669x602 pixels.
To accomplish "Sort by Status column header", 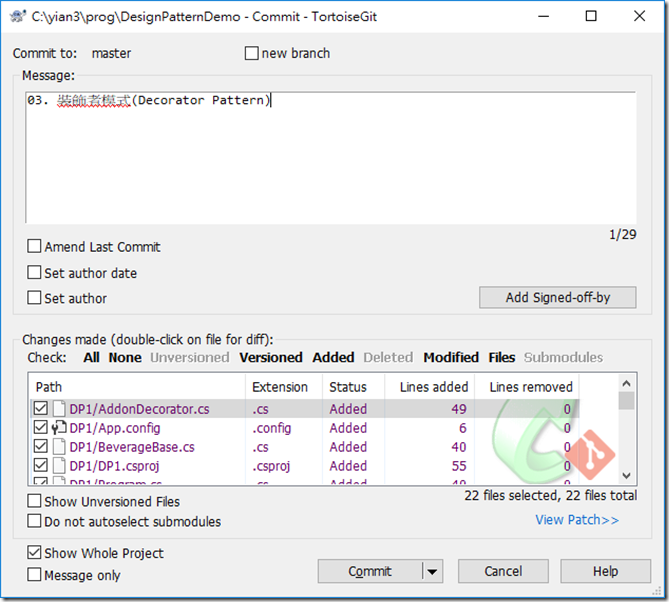I will 354,387.
